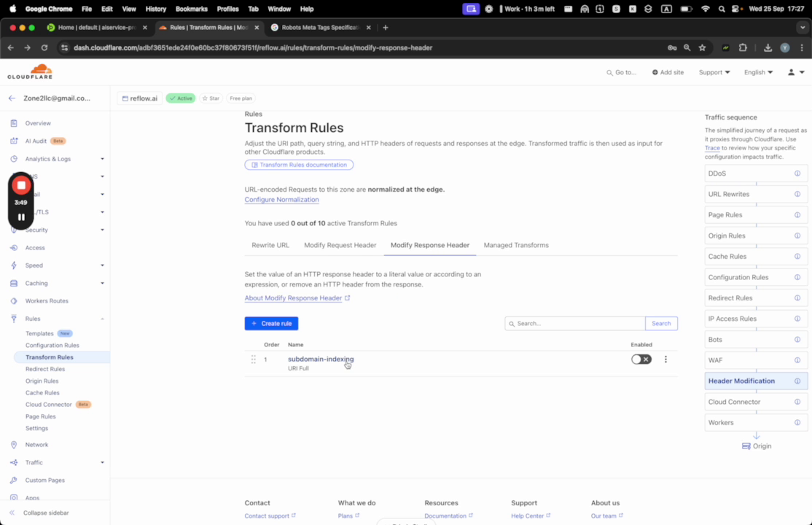Open the Cloudflare home via the logo
812x525 pixels.
click(29, 71)
